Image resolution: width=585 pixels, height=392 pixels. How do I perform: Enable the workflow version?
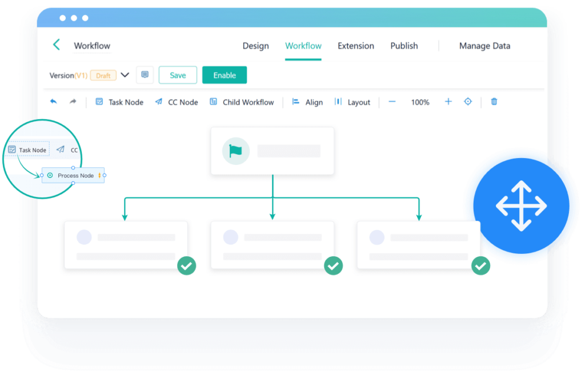[225, 75]
